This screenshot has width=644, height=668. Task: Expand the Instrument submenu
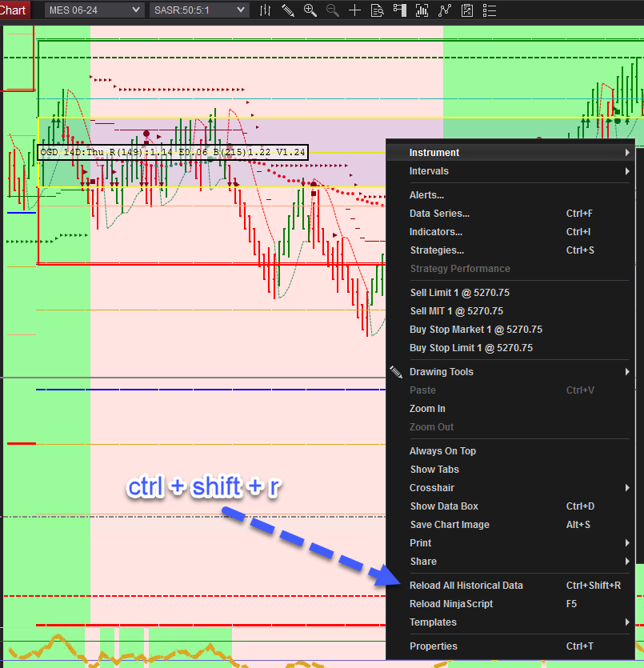510,153
